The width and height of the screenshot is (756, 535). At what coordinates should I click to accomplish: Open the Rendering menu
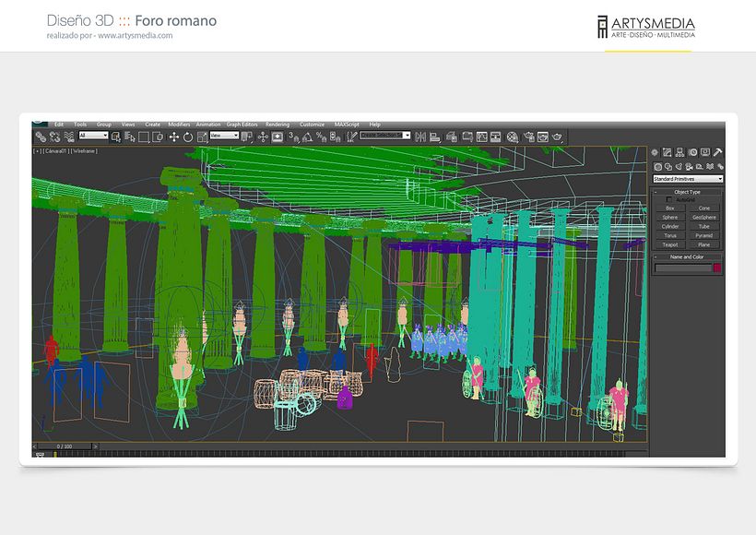278,125
